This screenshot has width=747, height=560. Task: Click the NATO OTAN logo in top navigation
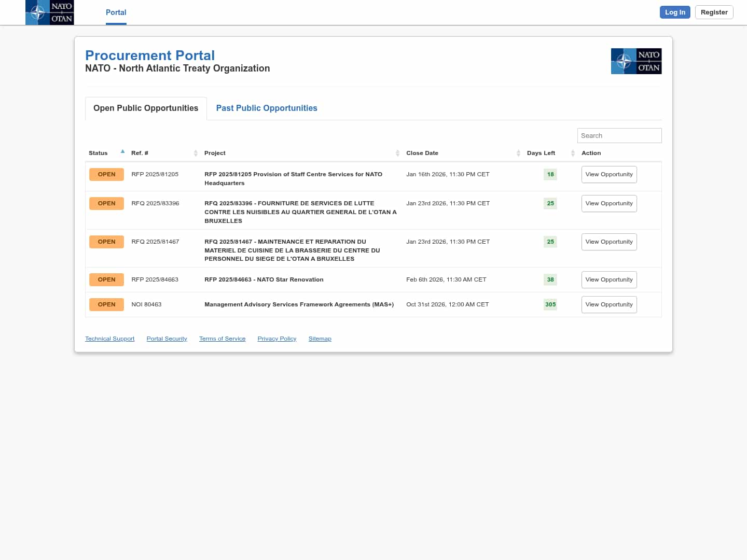[x=50, y=12]
